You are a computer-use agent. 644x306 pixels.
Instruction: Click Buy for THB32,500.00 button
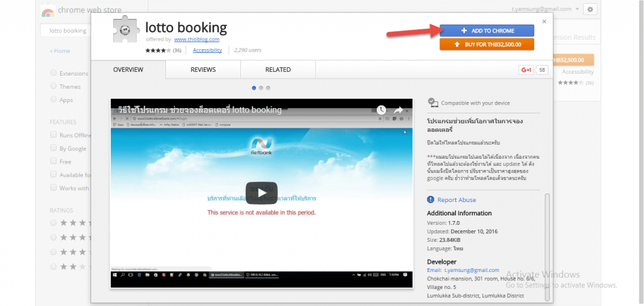coord(487,44)
